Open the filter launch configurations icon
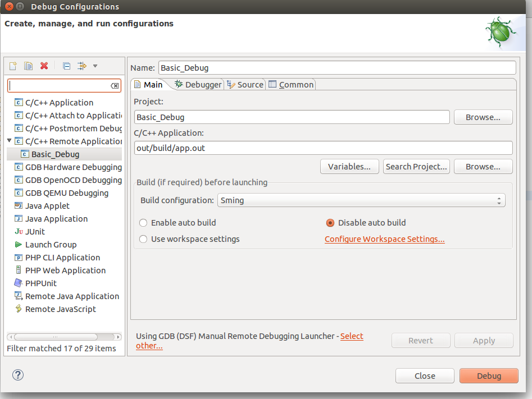 [82, 66]
